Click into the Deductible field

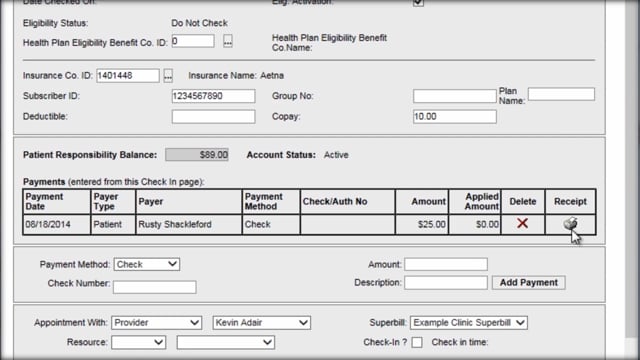click(213, 116)
